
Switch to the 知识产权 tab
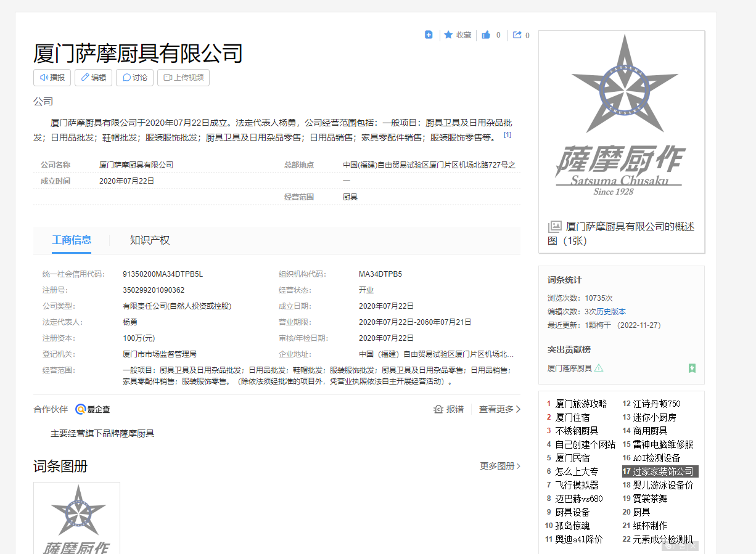(150, 240)
